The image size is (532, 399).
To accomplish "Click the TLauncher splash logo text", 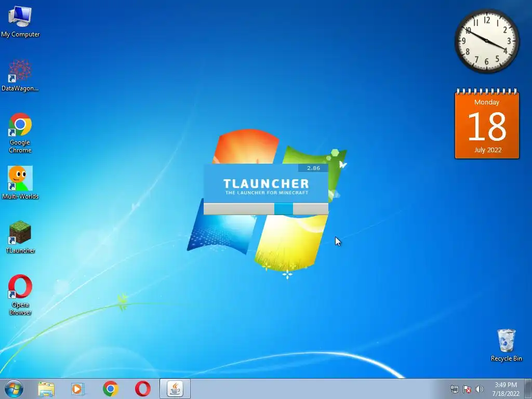I will pyautogui.click(x=267, y=187).
